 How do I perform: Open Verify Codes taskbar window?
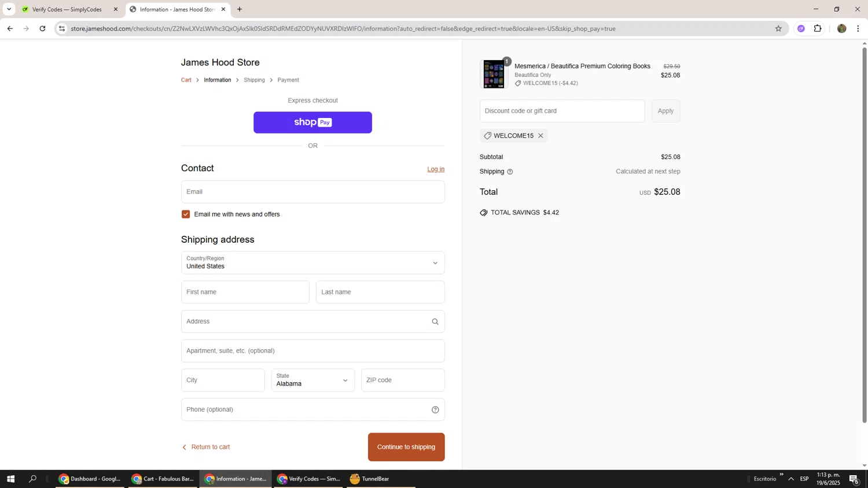(x=308, y=479)
